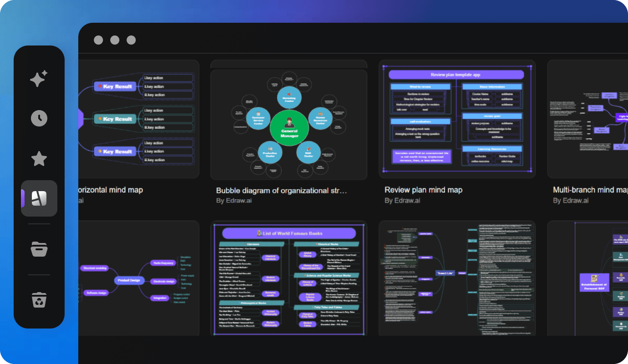Click the Multi-branch mind map title

click(590, 190)
